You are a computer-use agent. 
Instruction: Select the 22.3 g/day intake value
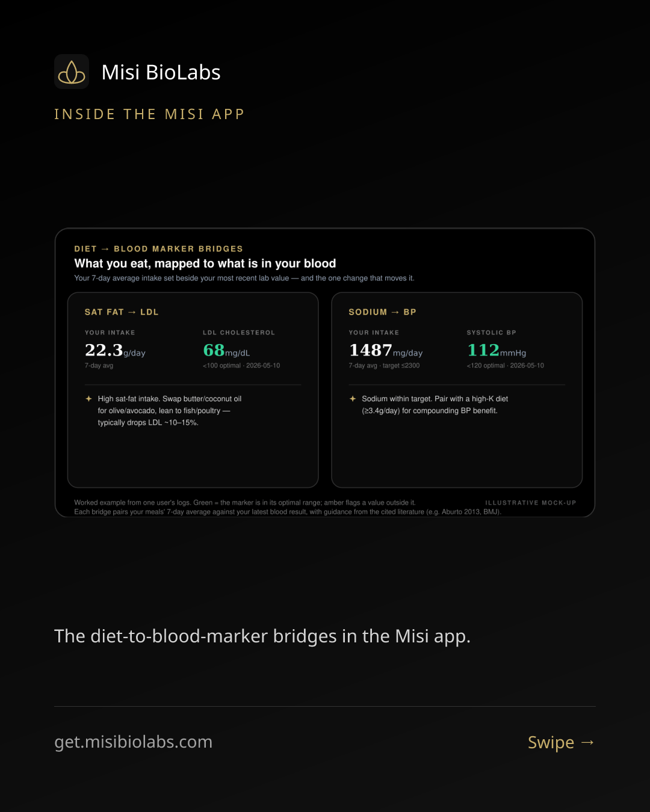[115, 350]
